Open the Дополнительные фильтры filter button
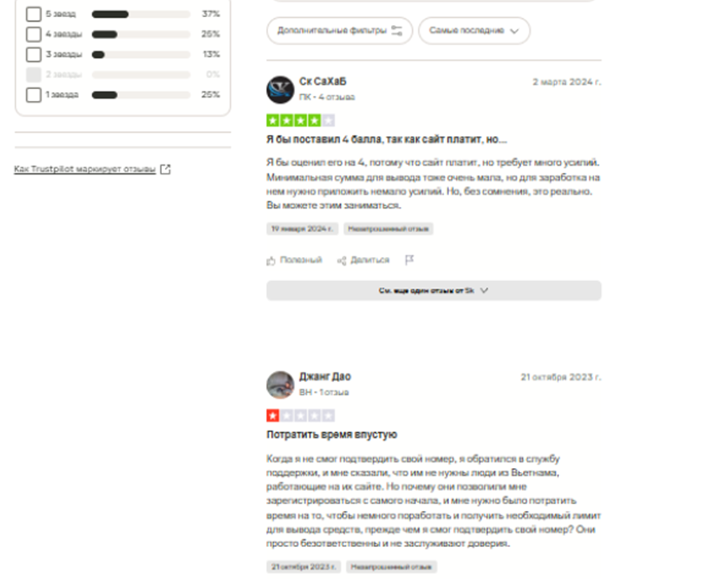 pos(339,30)
